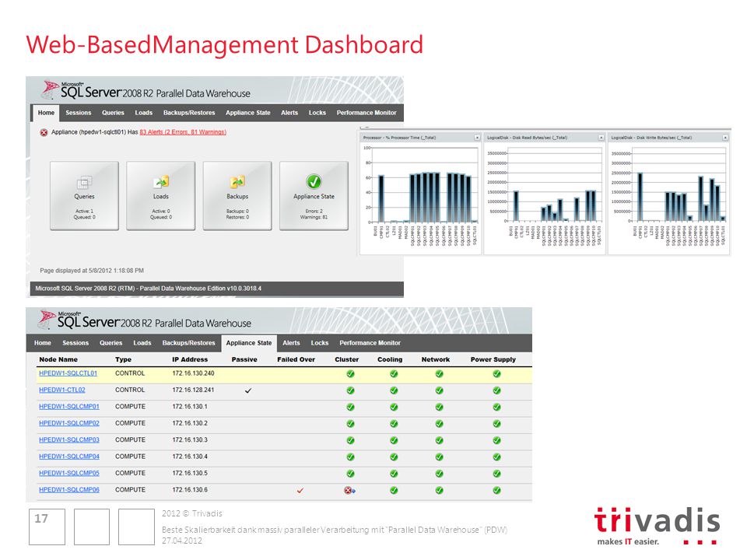This screenshot has width=747, height=560.
Task: Open node link HPEDW1-SQLCMP05
Action: tap(69, 474)
